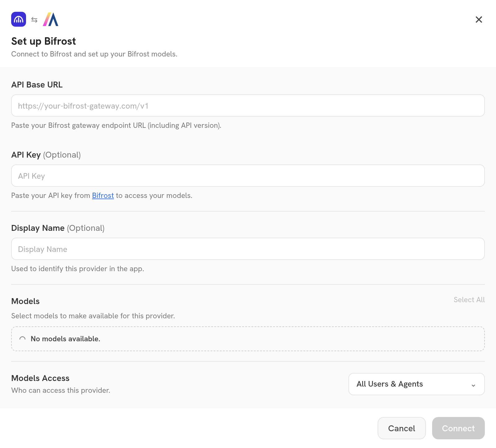Click the Set up Bifrost heading
Image resolution: width=496 pixels, height=448 pixels.
(43, 41)
